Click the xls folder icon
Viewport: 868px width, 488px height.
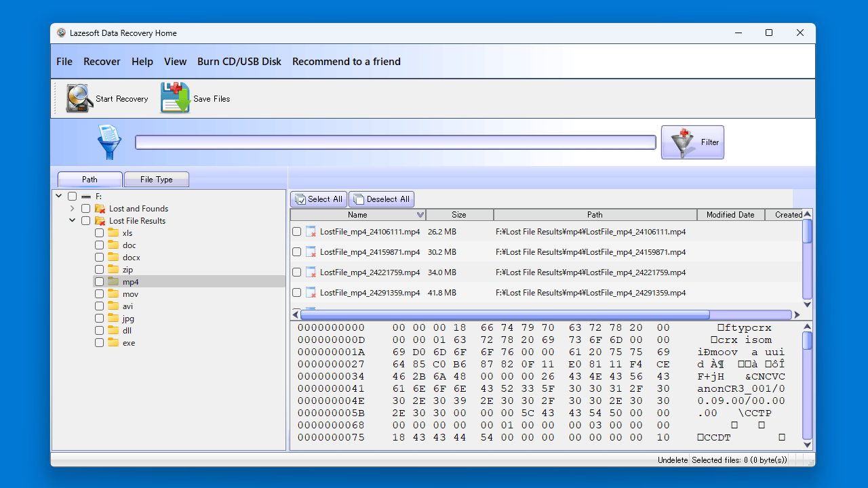(113, 233)
